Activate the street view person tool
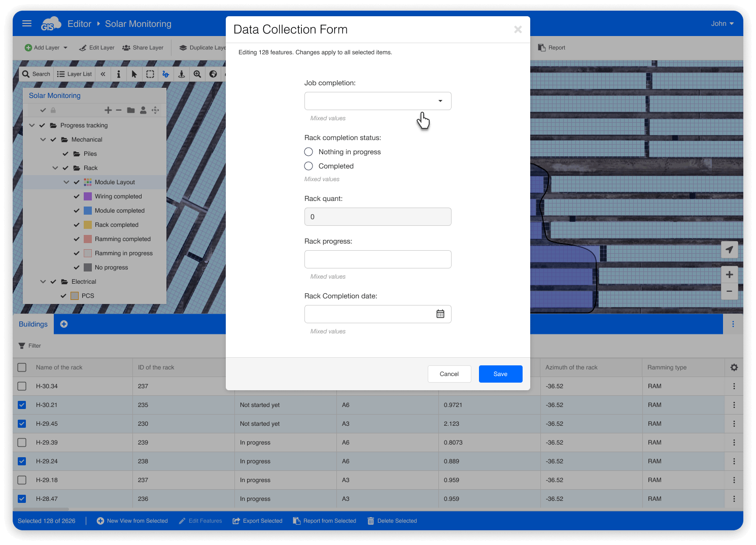756x545 pixels. [182, 74]
